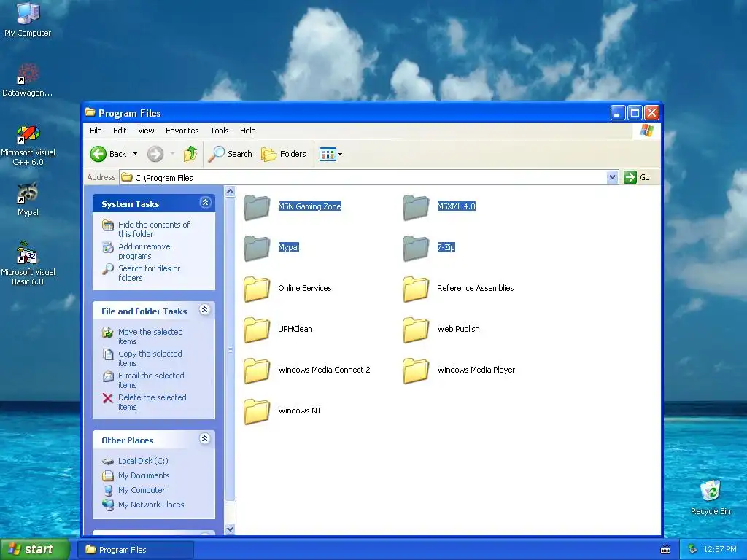Click the Program Files title bar folder icon
This screenshot has width=747, height=560.
(90, 112)
